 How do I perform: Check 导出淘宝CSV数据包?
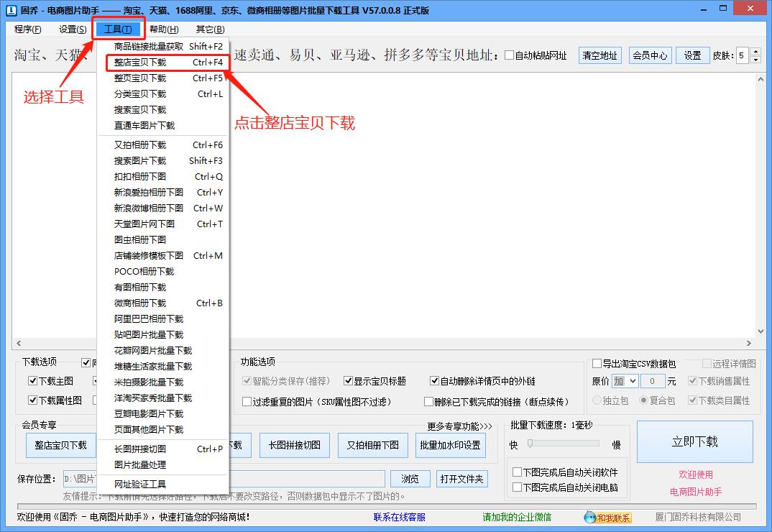coord(597,364)
